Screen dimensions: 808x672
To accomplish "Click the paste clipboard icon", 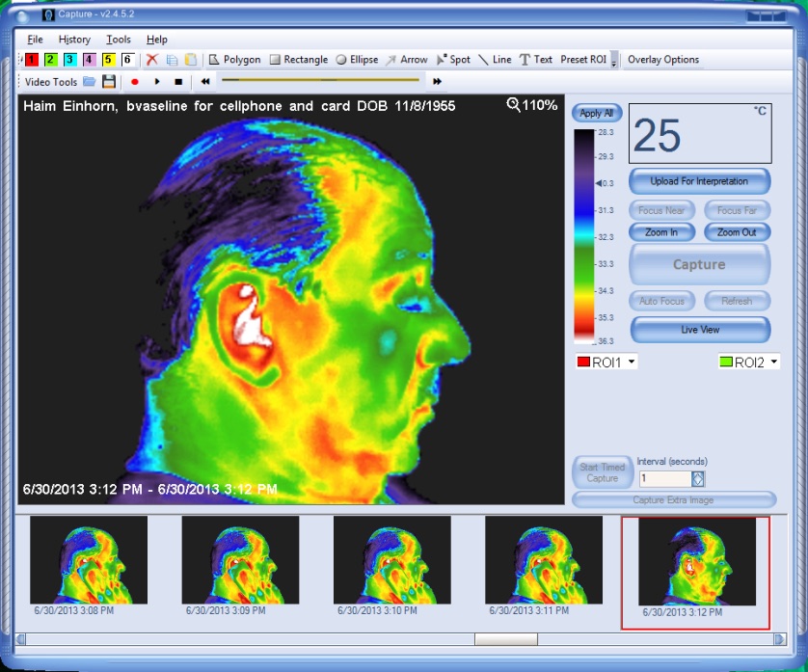I will pos(191,60).
